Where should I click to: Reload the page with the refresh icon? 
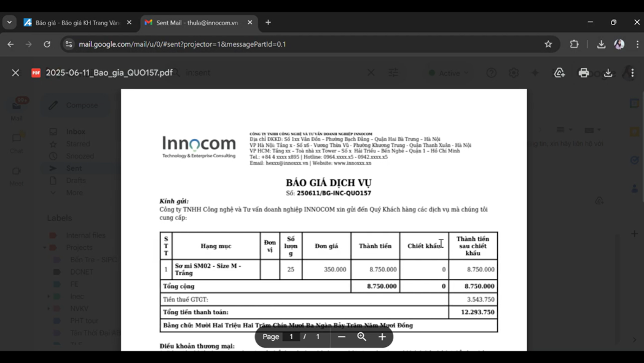[47, 44]
